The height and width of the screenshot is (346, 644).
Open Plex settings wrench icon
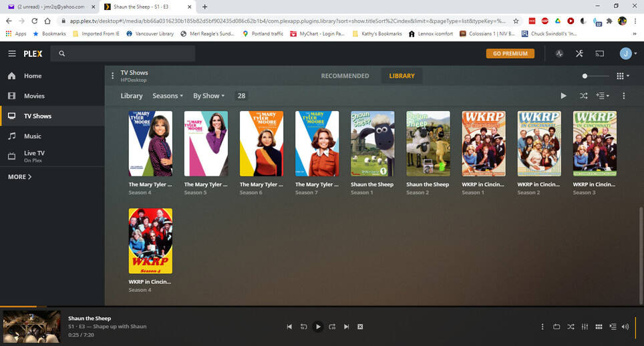click(579, 53)
